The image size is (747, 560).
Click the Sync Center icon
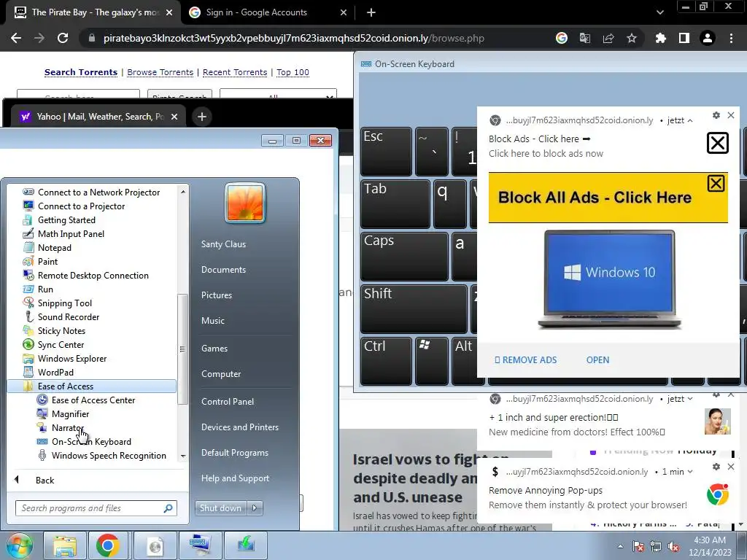28,344
